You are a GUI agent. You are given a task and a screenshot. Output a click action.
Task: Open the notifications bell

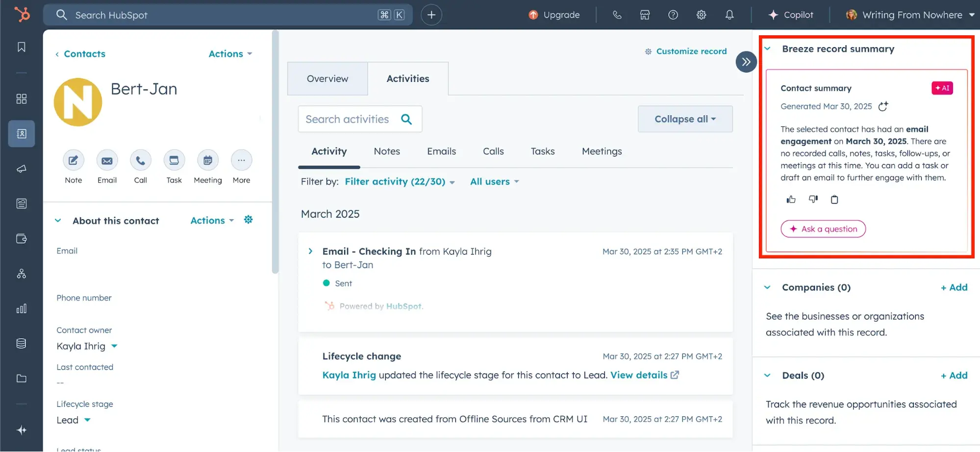click(729, 15)
